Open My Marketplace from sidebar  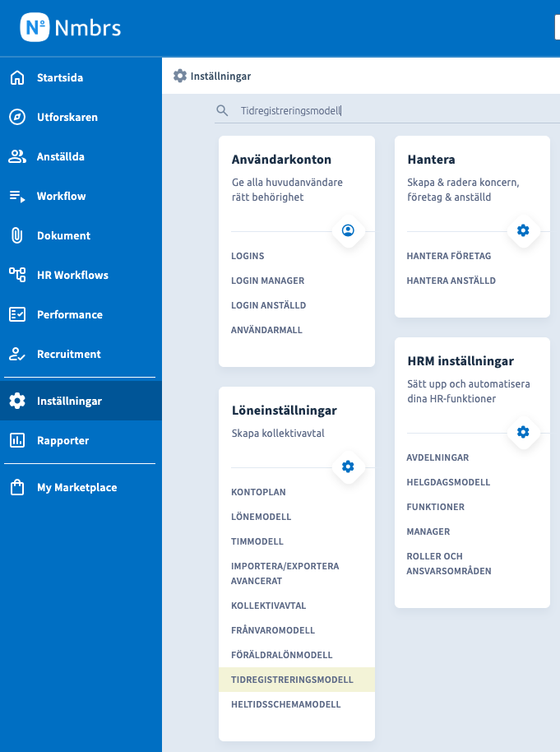tap(76, 487)
